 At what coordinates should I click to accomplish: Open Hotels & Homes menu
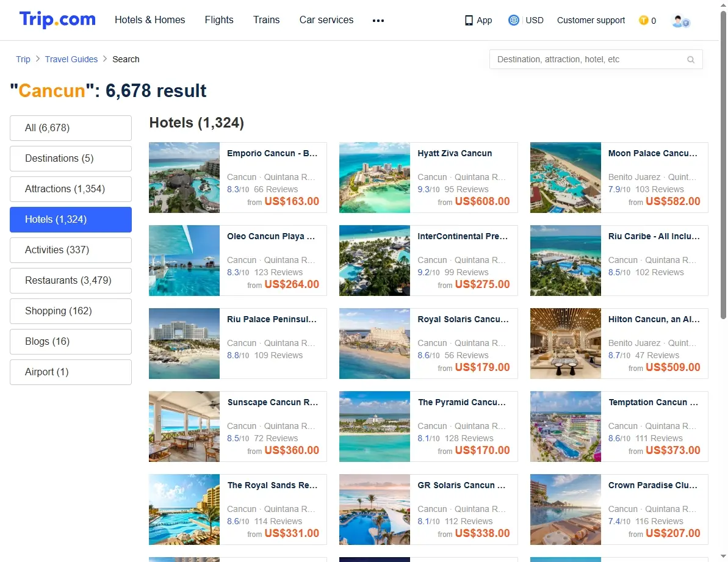tap(150, 20)
